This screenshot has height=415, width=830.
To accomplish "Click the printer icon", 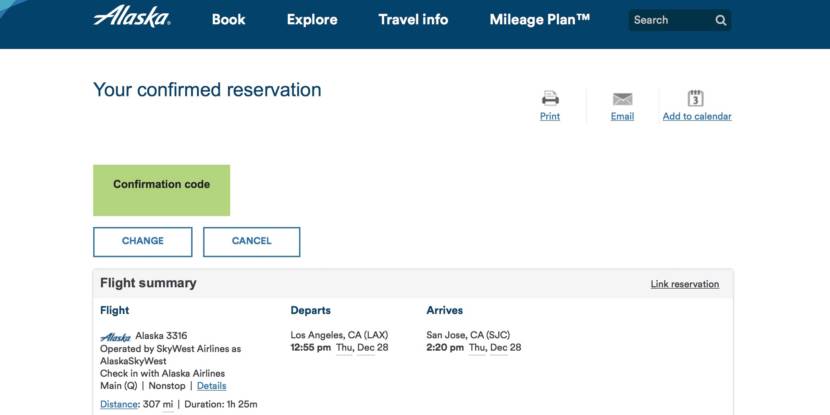I will click(550, 98).
